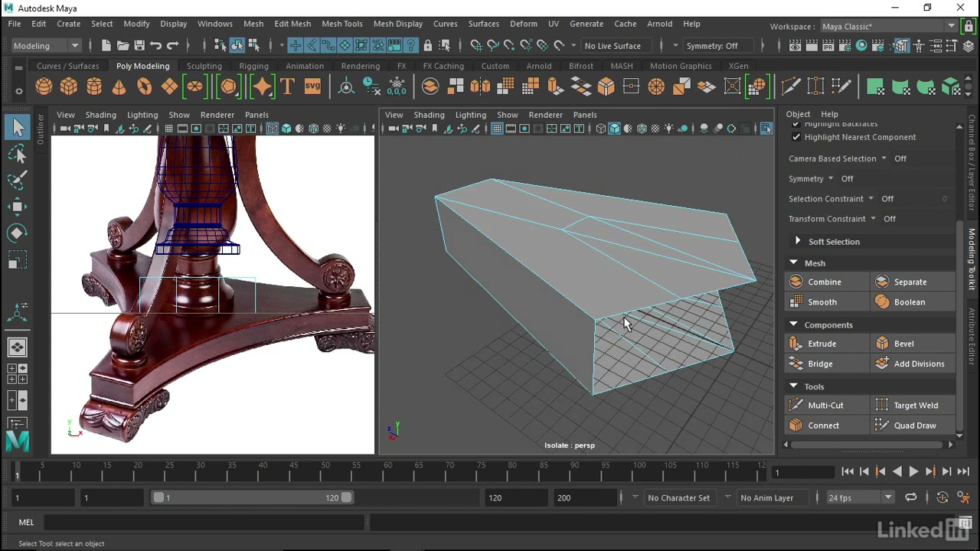Screen dimensions: 980x551
Task: Click the Save scene icon
Action: (x=139, y=46)
